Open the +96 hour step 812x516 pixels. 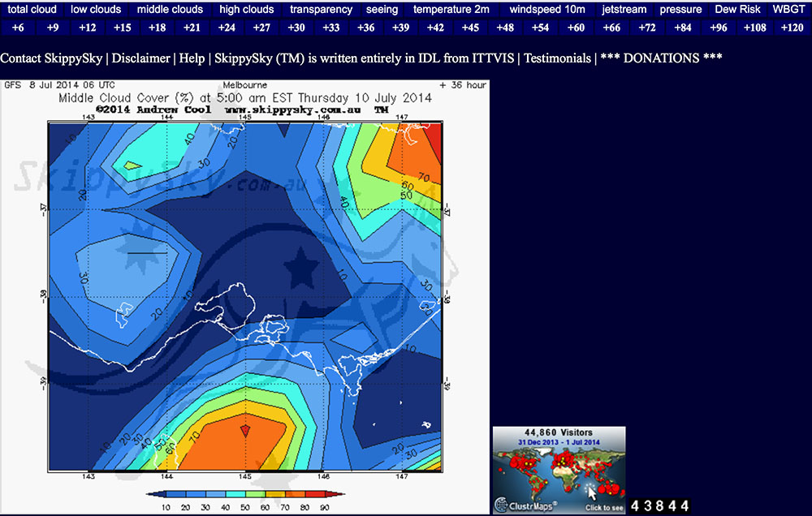tap(719, 28)
